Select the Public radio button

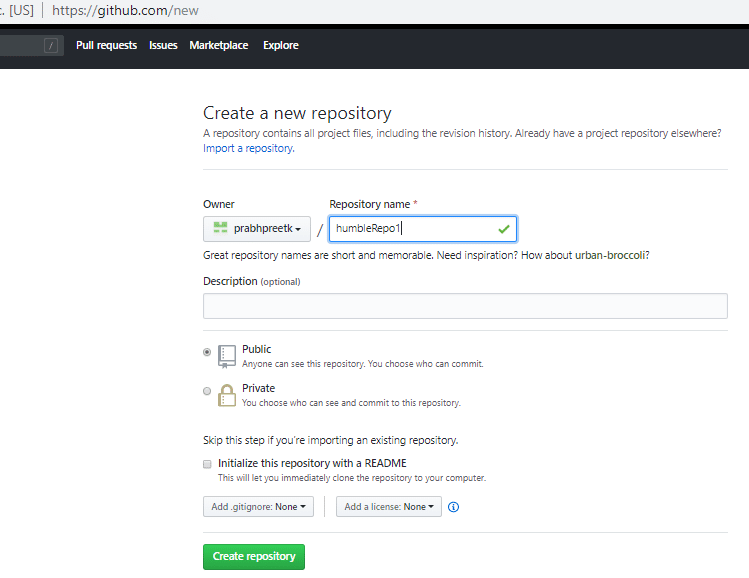207,352
